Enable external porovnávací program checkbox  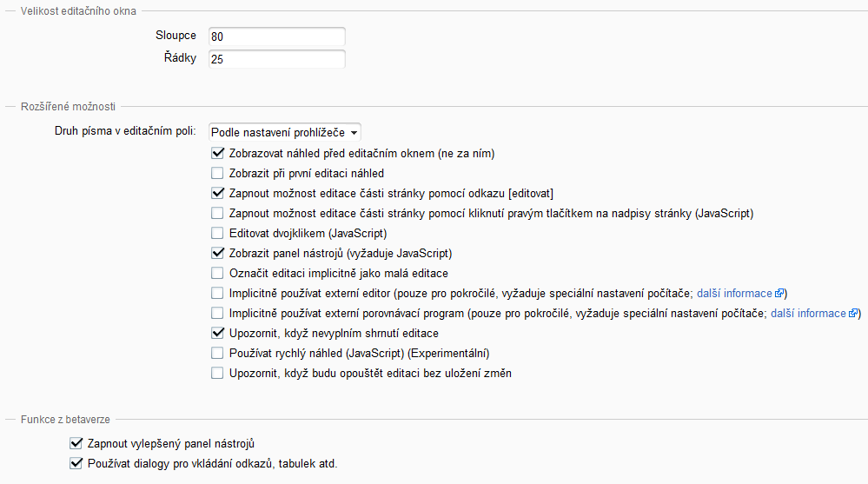click(x=217, y=313)
